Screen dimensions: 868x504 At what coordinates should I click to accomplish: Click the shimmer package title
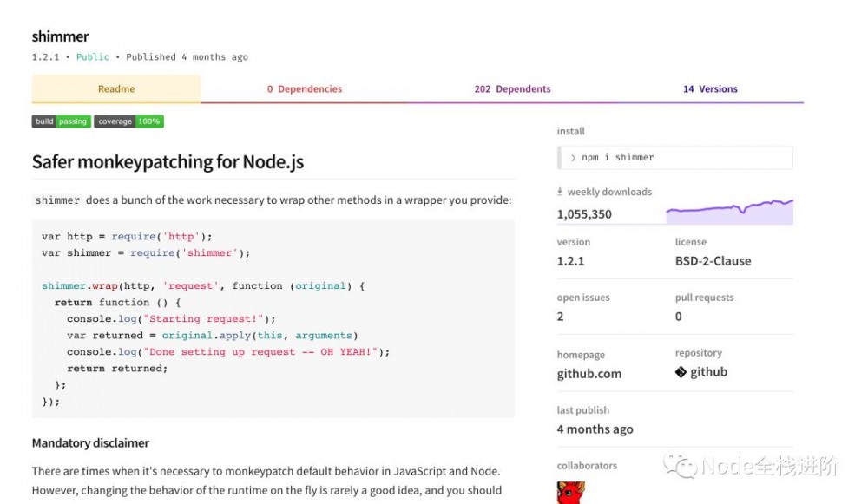point(60,36)
